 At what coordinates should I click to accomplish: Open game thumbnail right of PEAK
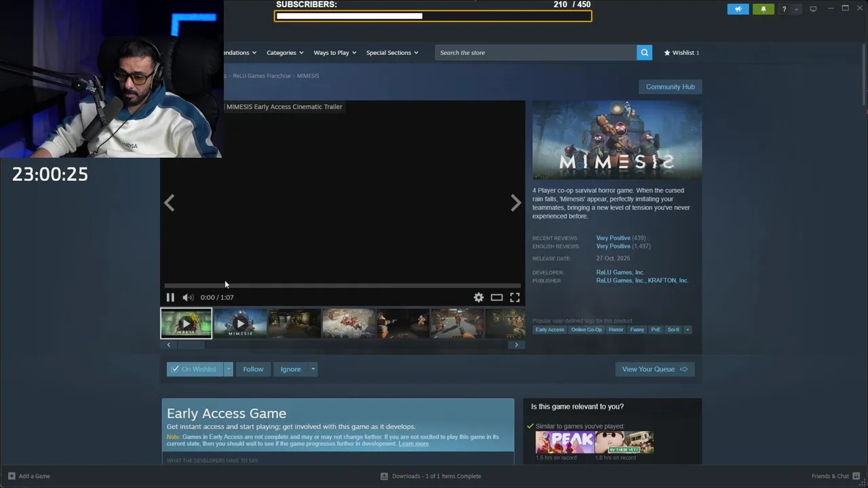point(625,443)
